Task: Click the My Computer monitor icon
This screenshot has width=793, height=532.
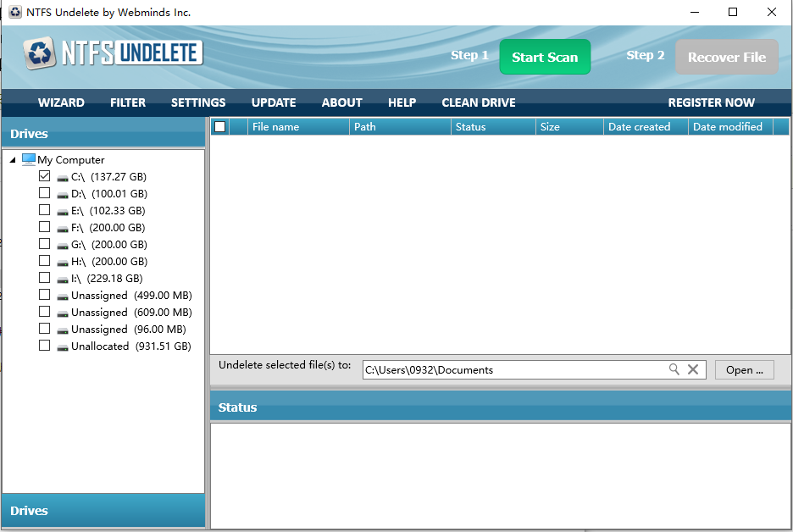Action: [x=29, y=159]
